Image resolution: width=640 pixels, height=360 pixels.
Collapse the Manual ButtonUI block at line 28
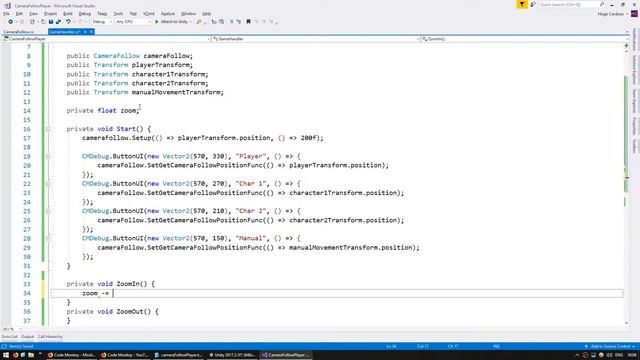(48, 238)
